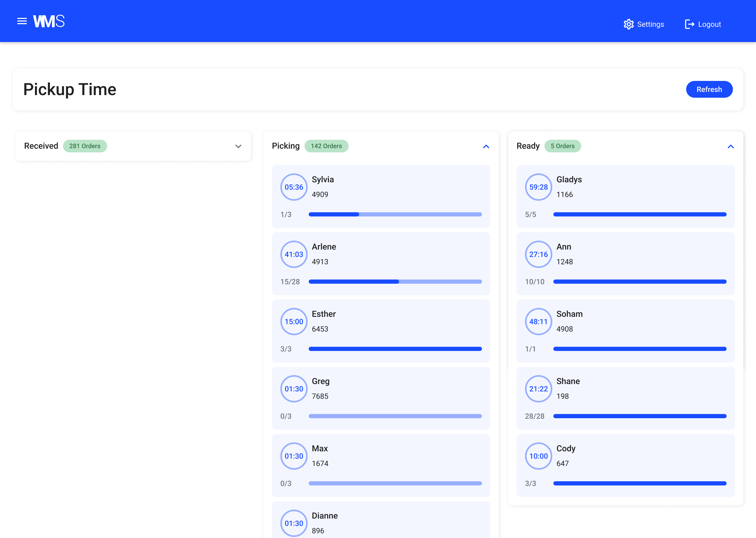756x538 pixels.
Task: Collapse the Ready orders panel
Action: pos(731,146)
